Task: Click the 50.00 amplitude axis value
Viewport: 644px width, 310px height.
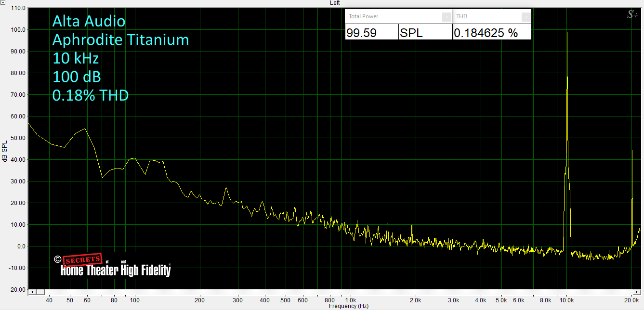Action: (18, 138)
